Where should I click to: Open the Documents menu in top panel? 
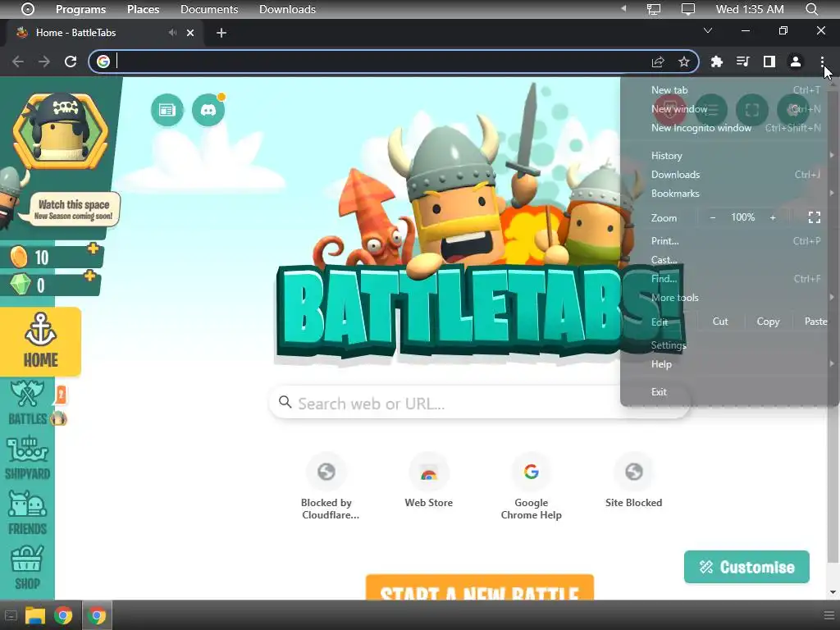pyautogui.click(x=209, y=9)
